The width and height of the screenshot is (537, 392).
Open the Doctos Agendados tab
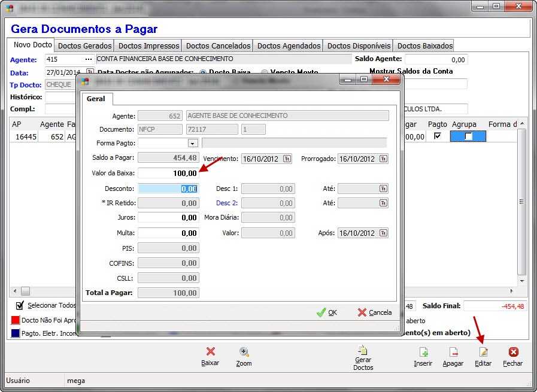tap(289, 45)
